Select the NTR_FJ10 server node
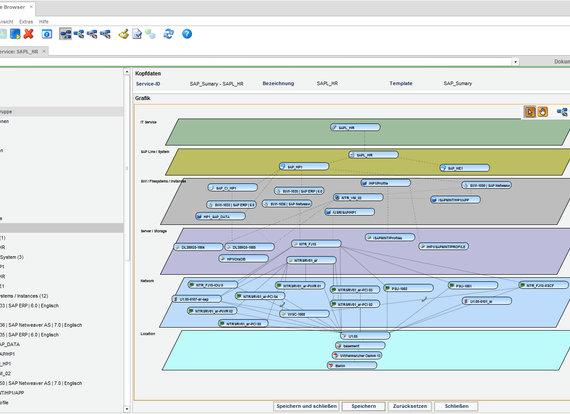Screen dimensions: 570x414 pyautogui.click(x=316, y=244)
